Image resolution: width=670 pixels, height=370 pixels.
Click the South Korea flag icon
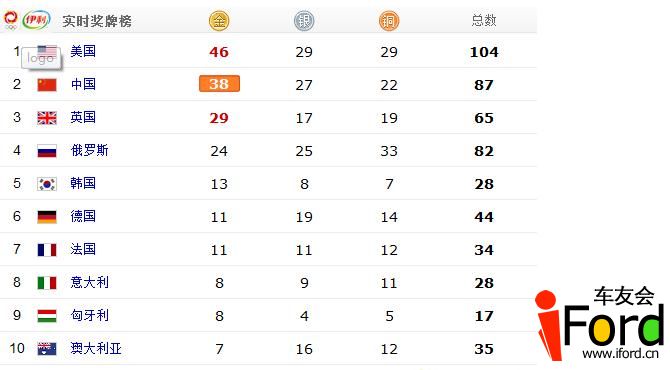point(47,184)
